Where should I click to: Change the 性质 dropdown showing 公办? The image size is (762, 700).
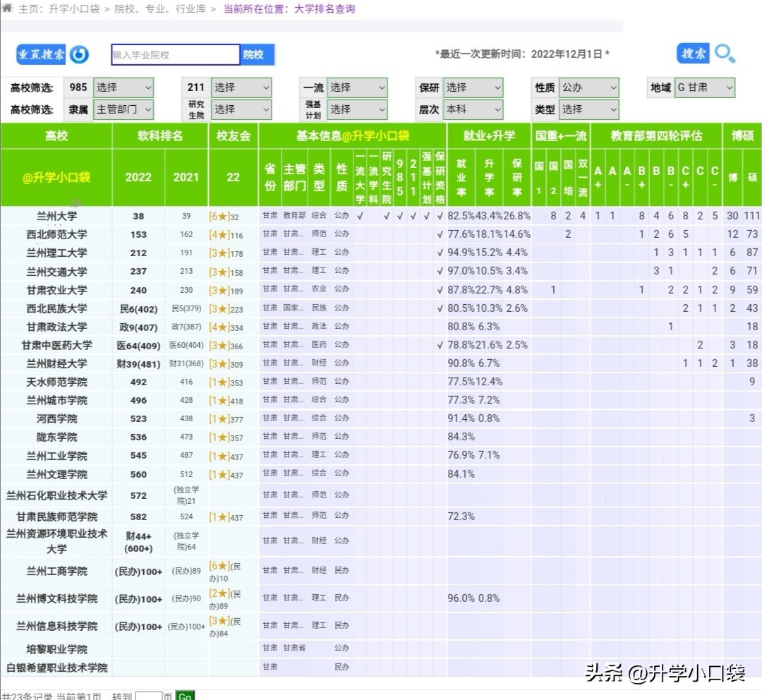point(588,86)
